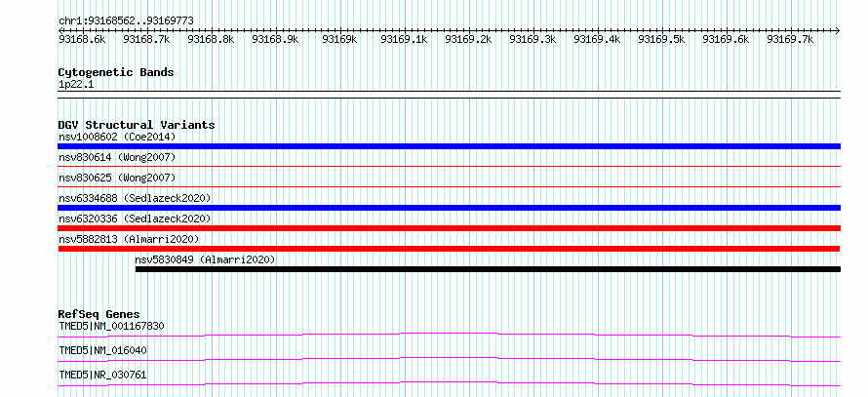Select variant label nsv5882813 (Almarri2020)

coord(129,239)
